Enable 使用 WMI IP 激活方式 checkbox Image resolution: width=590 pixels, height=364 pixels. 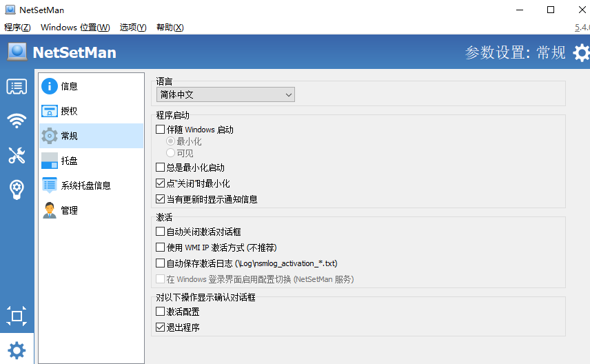point(161,247)
